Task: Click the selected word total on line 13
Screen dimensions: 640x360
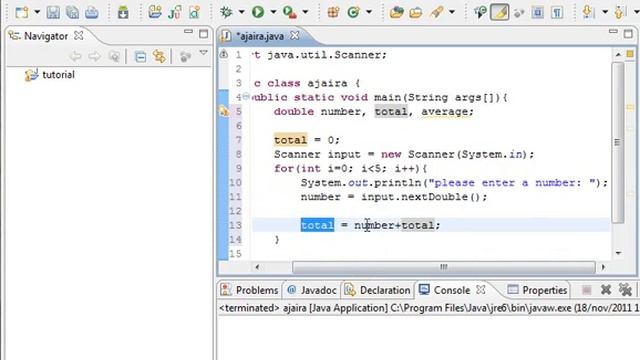Action: click(317, 225)
